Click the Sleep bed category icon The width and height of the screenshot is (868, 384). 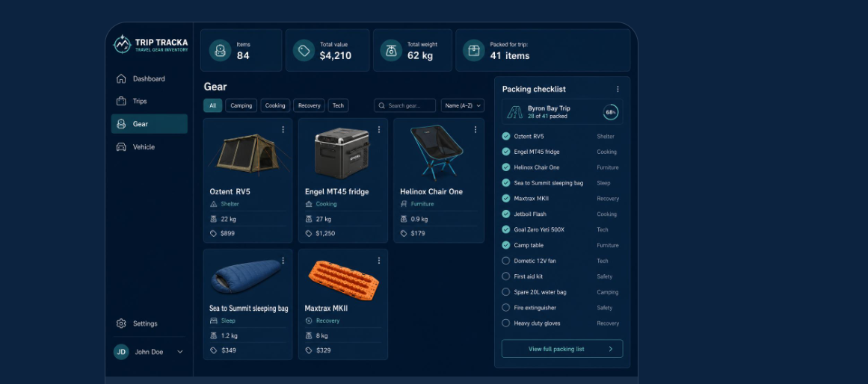pyautogui.click(x=213, y=321)
